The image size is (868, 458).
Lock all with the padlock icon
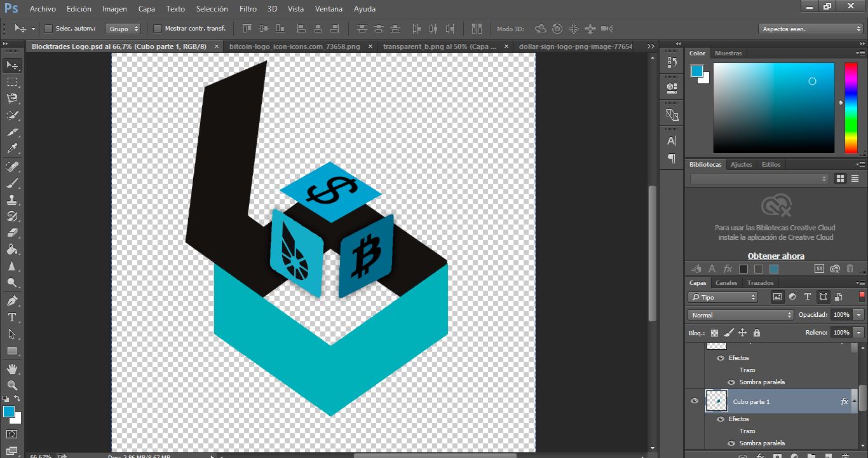[757, 333]
